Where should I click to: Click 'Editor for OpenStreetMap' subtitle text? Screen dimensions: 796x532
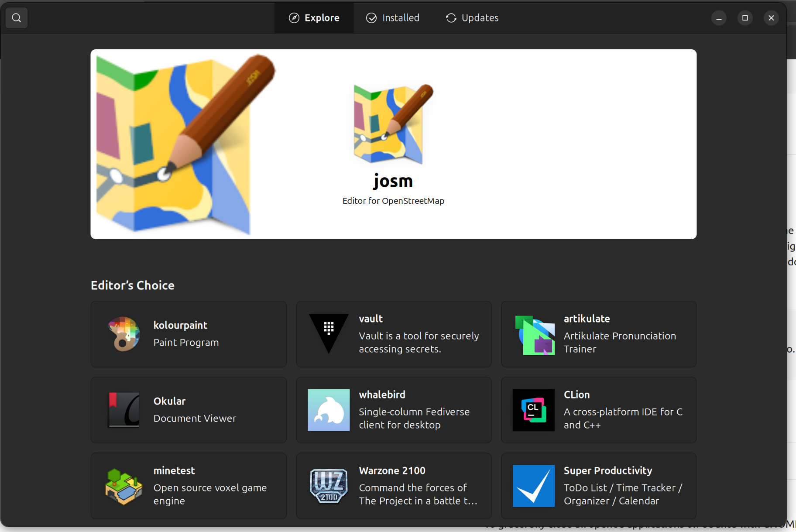coord(393,201)
